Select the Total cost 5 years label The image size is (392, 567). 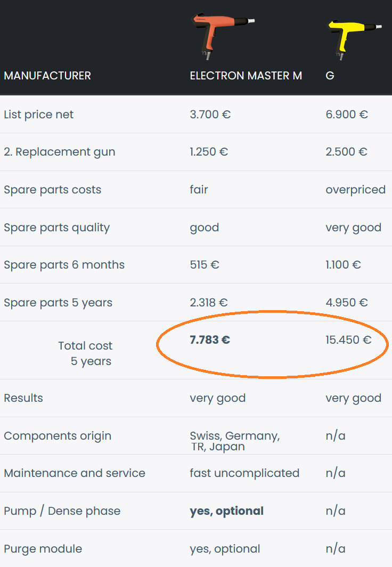click(x=85, y=353)
